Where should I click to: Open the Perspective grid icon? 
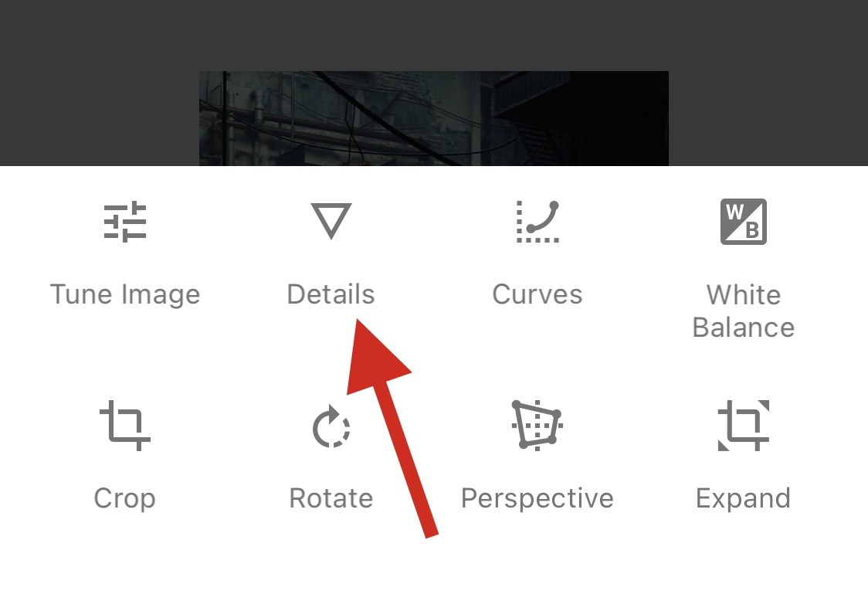tap(537, 425)
